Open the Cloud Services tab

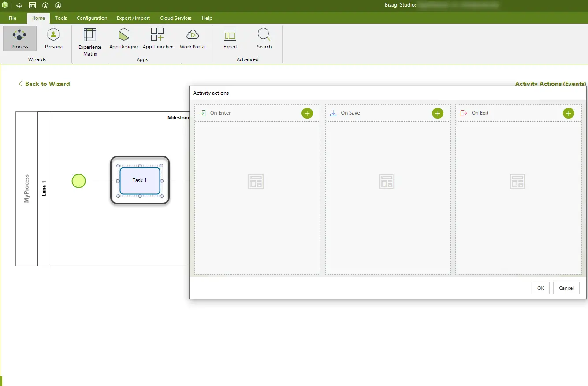(175, 18)
